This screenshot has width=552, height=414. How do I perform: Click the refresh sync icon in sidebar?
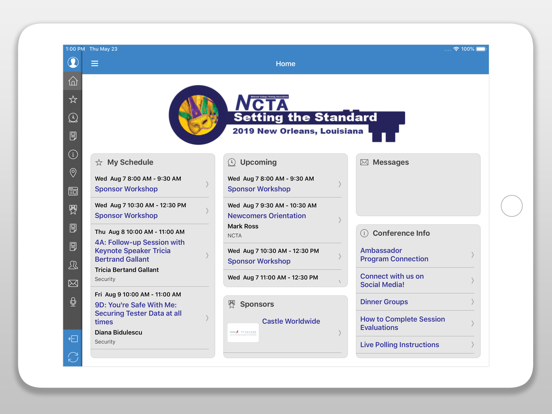click(x=73, y=357)
